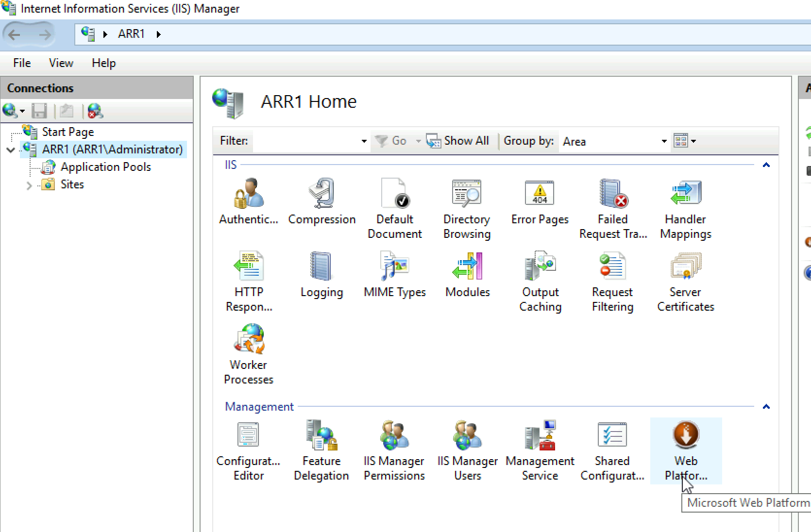Open IIS Manager Users
Screen dimensions: 811x532
(467, 450)
